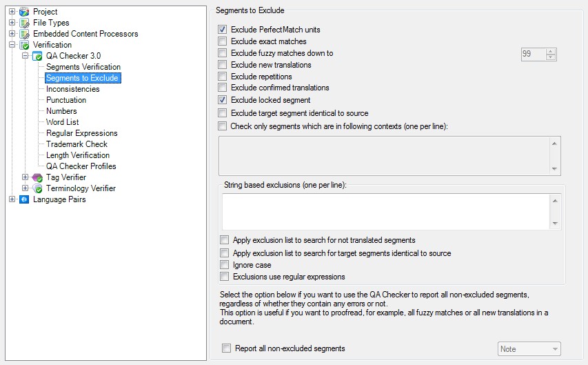This screenshot has width=588, height=365.
Task: Click the Language Pairs icon
Action: click(x=25, y=199)
